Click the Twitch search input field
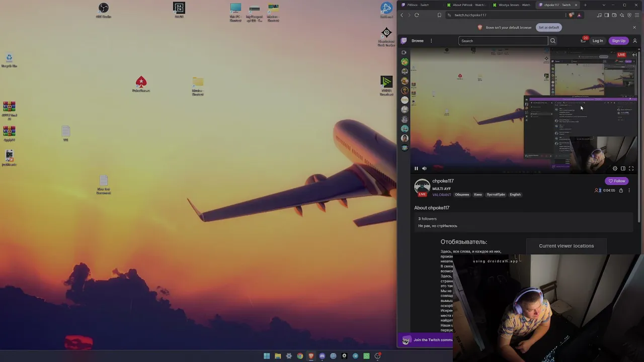The image size is (644, 362). 503,41
